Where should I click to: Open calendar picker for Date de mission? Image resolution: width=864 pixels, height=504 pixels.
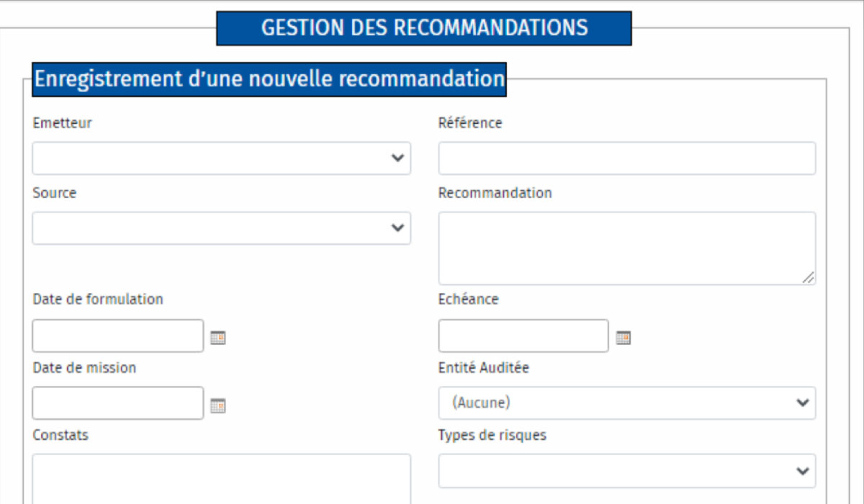tap(218, 406)
